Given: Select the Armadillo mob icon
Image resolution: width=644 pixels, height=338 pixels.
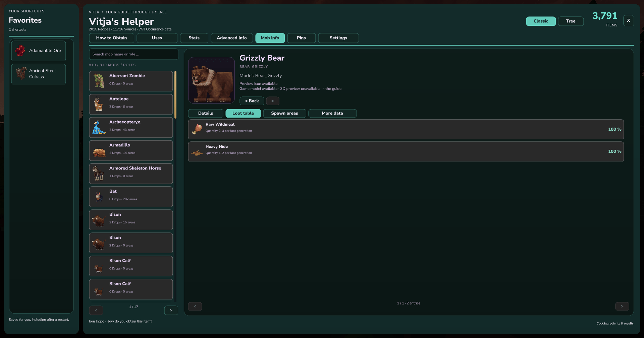Looking at the screenshot, I should tap(99, 153).
